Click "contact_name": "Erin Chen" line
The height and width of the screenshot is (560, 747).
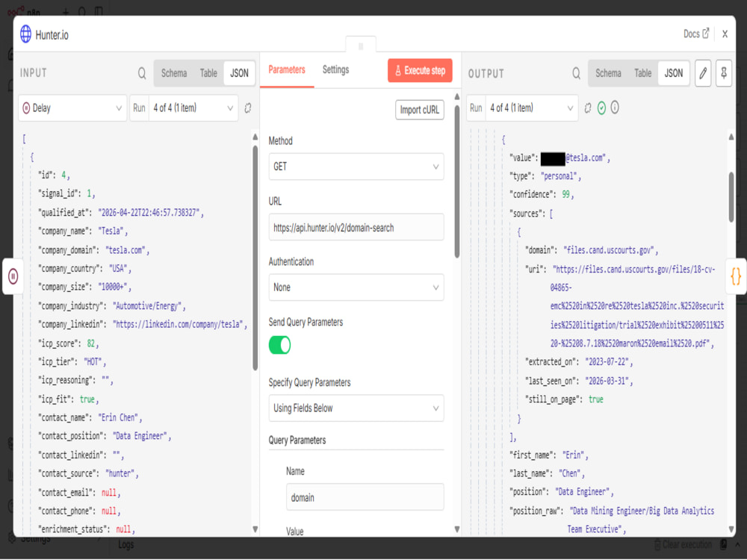coord(90,418)
